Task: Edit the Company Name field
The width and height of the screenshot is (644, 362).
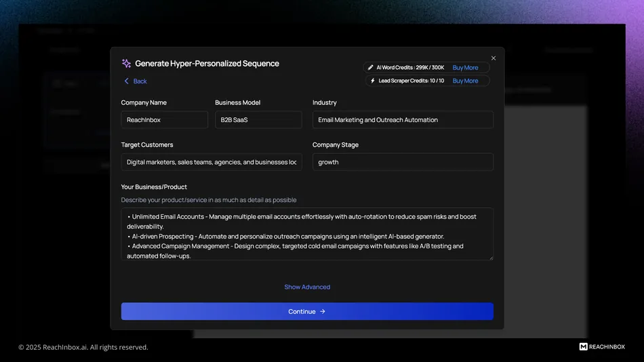Action: [x=164, y=120]
